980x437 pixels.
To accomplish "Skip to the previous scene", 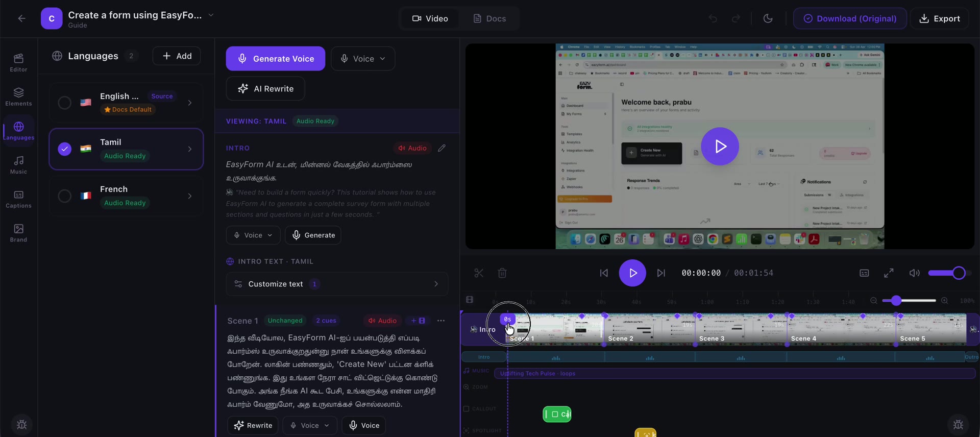I will (604, 273).
